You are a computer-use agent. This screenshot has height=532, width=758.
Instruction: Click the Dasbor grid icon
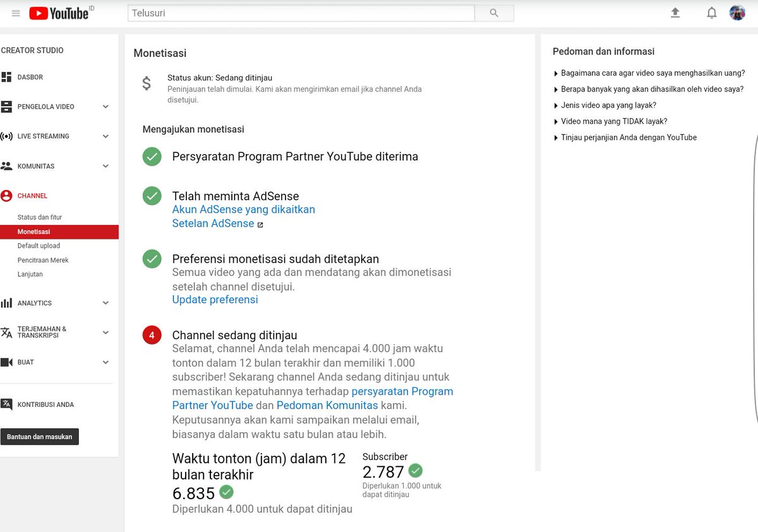(6, 77)
